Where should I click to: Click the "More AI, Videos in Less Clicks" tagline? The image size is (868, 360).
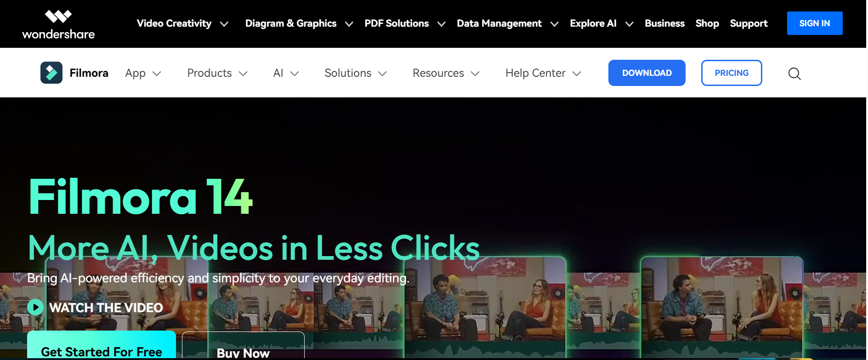[254, 248]
